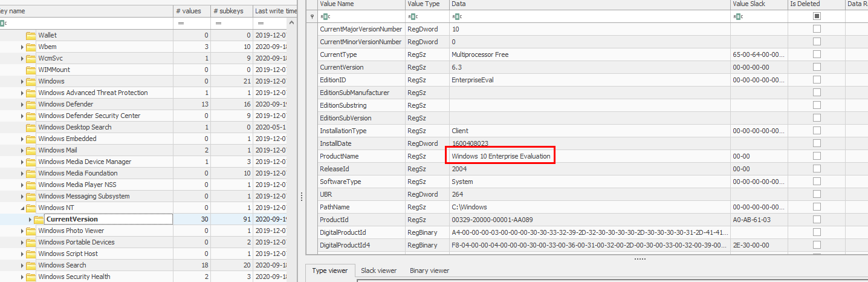Image resolution: width=868 pixels, height=282 pixels.
Task: Select the CurrentVersion folder icon
Action: [39, 219]
